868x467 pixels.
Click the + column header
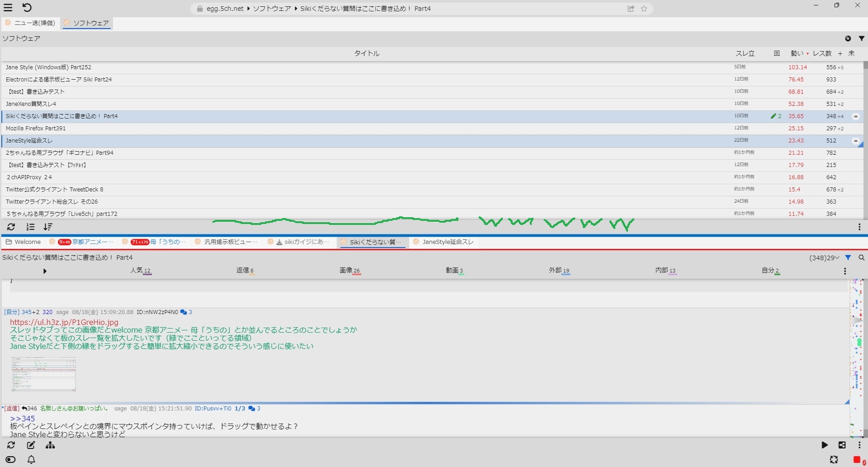[840, 53]
